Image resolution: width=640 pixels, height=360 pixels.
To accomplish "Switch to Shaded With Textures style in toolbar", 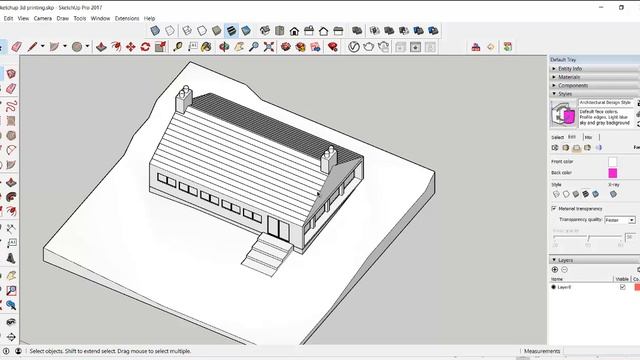I will pyautogui.click(x=231, y=30).
